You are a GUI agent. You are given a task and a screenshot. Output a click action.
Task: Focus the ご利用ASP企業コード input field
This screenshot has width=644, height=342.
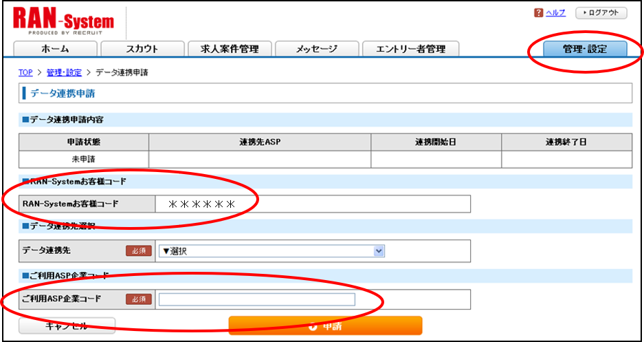(x=257, y=299)
